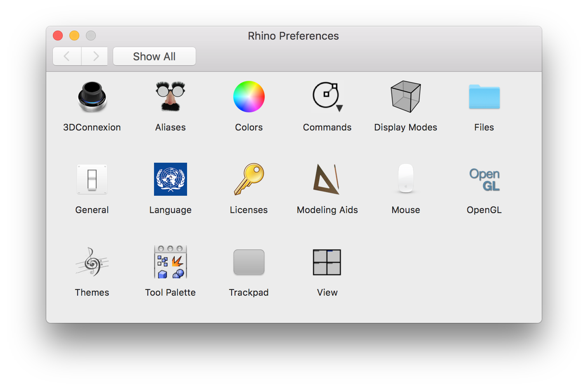Open the Tool Palette icon

171,262
